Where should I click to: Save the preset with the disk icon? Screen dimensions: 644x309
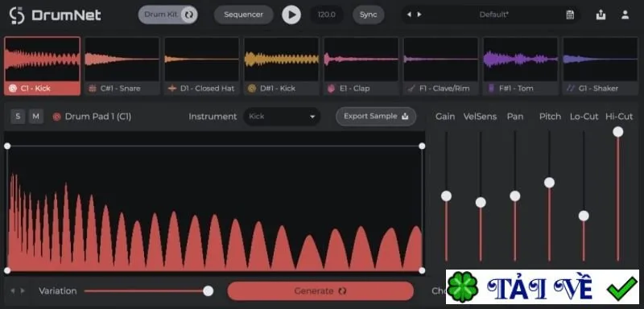tap(570, 14)
